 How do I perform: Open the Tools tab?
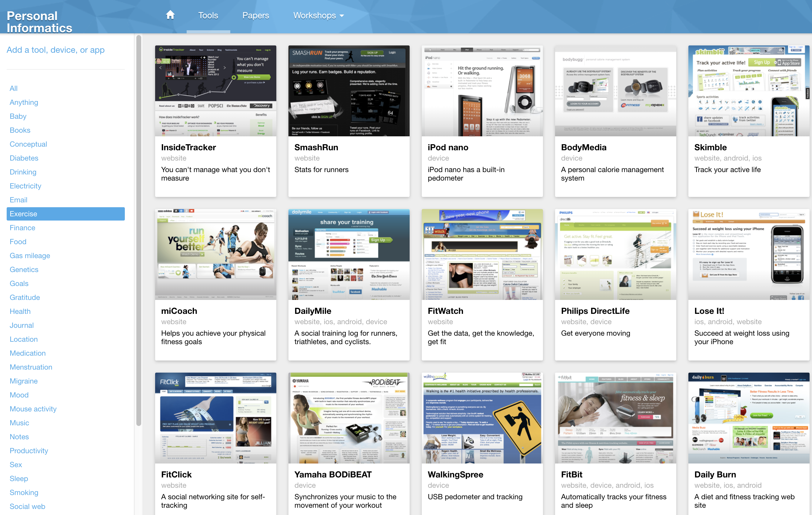[208, 15]
